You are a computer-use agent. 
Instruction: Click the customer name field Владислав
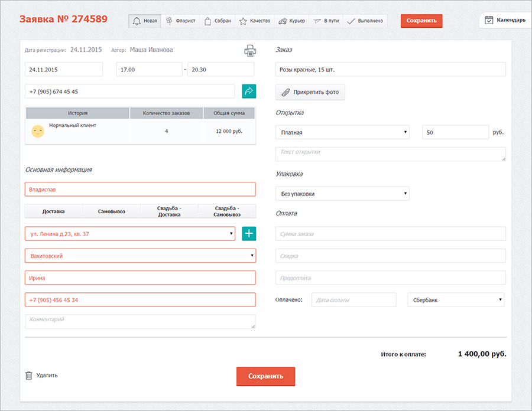pyautogui.click(x=140, y=189)
